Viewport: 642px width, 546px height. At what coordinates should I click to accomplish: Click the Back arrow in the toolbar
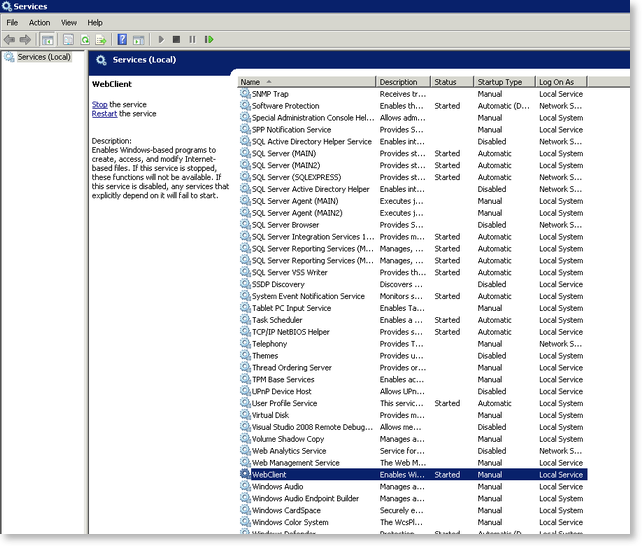click(x=9, y=40)
